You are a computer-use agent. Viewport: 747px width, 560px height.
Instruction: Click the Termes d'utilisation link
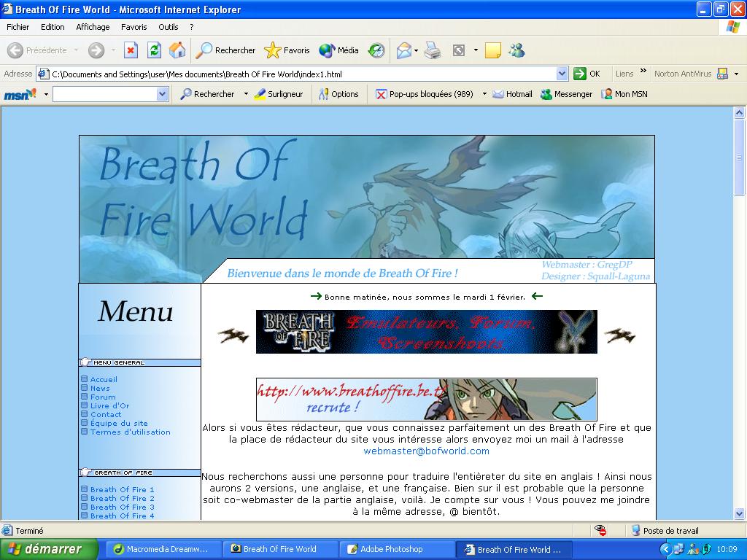(131, 432)
